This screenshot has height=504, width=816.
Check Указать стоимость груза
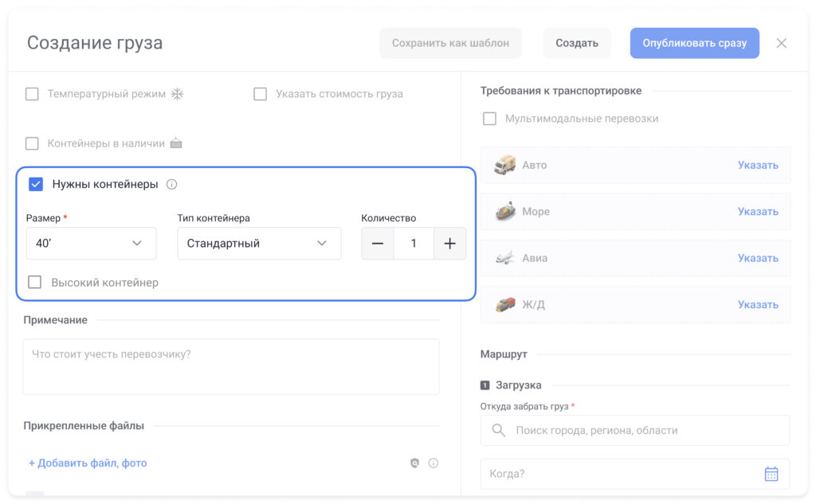point(261,94)
